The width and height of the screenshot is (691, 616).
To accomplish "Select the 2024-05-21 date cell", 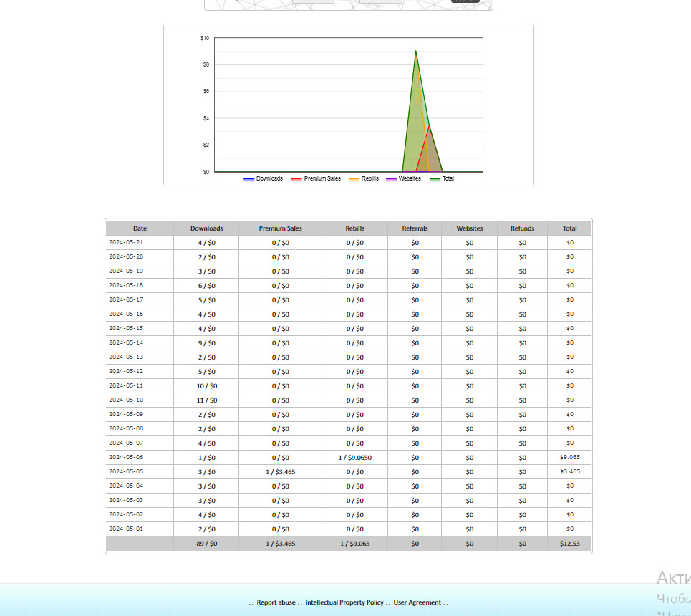I will pos(140,243).
